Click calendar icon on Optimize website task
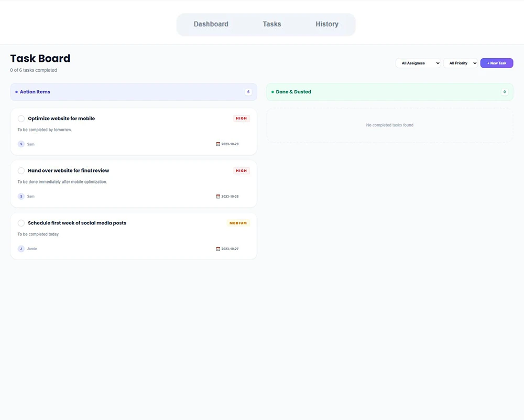Image resolution: width=524 pixels, height=420 pixels. [218, 144]
